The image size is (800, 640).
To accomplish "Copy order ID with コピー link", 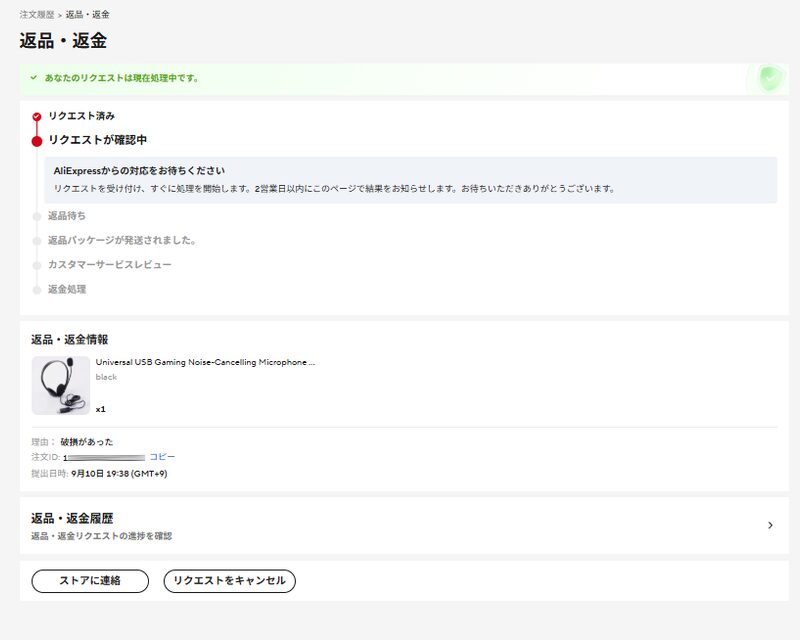I will [x=162, y=457].
